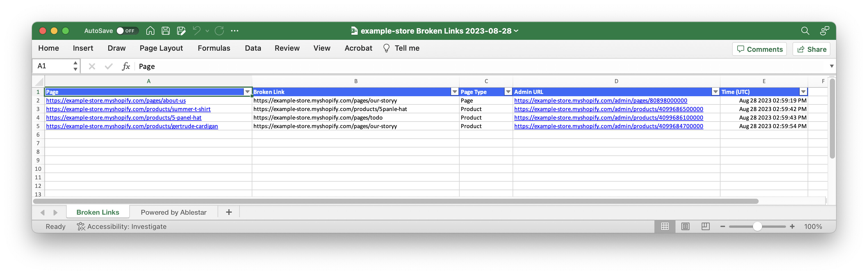Expand the workbook title dropdown chevron
Viewport: 868px width, 275px height.
[x=516, y=31]
